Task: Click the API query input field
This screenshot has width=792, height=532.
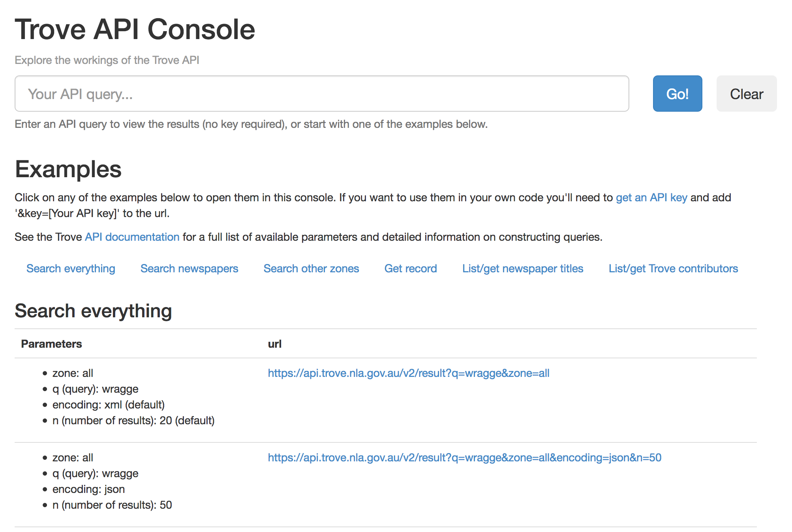Action: tap(321, 94)
